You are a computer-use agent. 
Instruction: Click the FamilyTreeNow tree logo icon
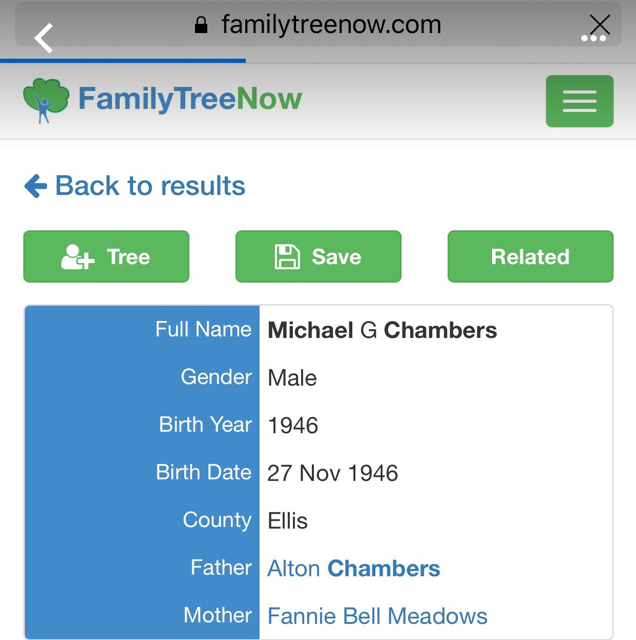point(46,100)
